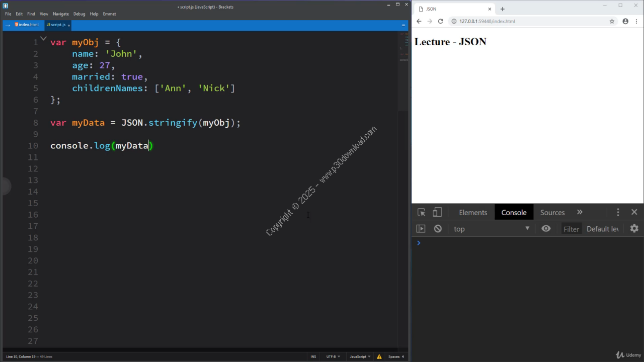Open the Navigate menu in Brackets
Screen dimensions: 644x362
[61, 14]
